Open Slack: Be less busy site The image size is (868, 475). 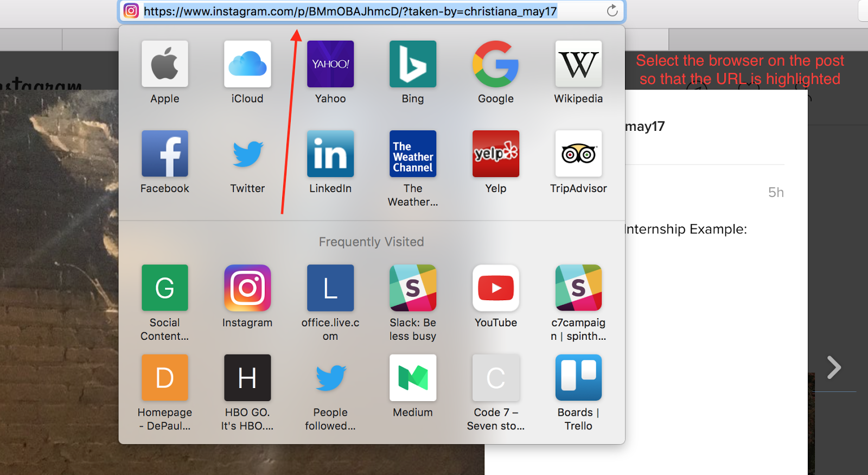(413, 288)
